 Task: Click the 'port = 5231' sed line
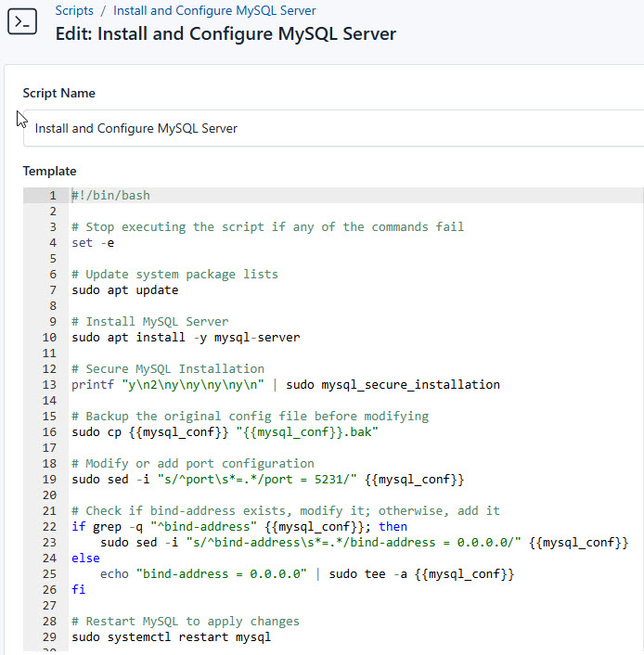tap(268, 479)
